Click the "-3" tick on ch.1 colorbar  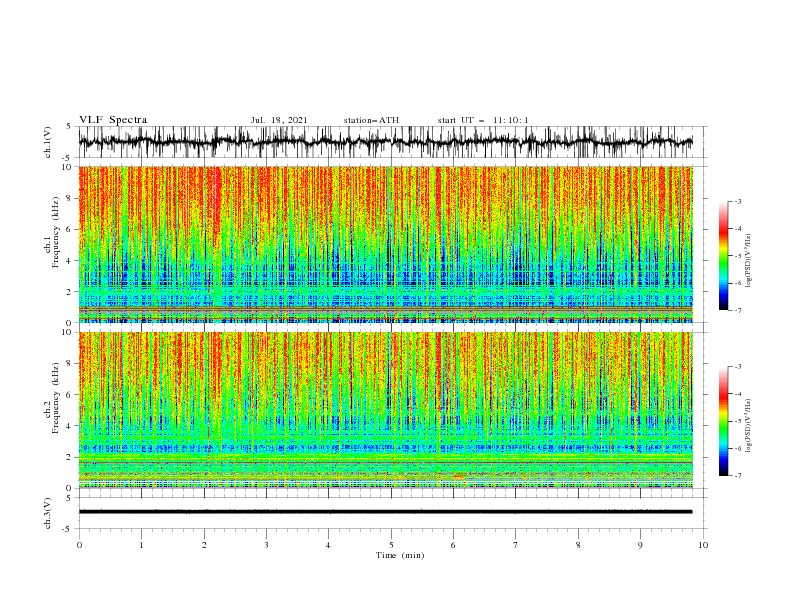[x=738, y=201]
